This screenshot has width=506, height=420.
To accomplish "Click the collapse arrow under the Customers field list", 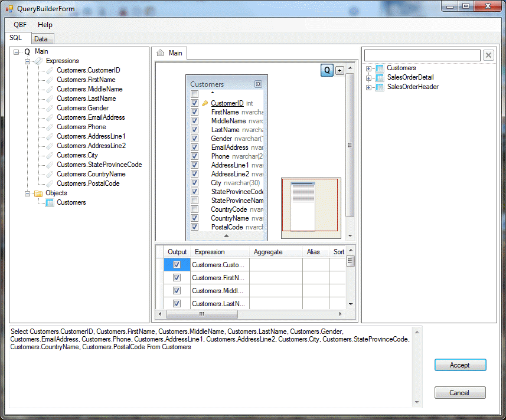I will point(227,236).
